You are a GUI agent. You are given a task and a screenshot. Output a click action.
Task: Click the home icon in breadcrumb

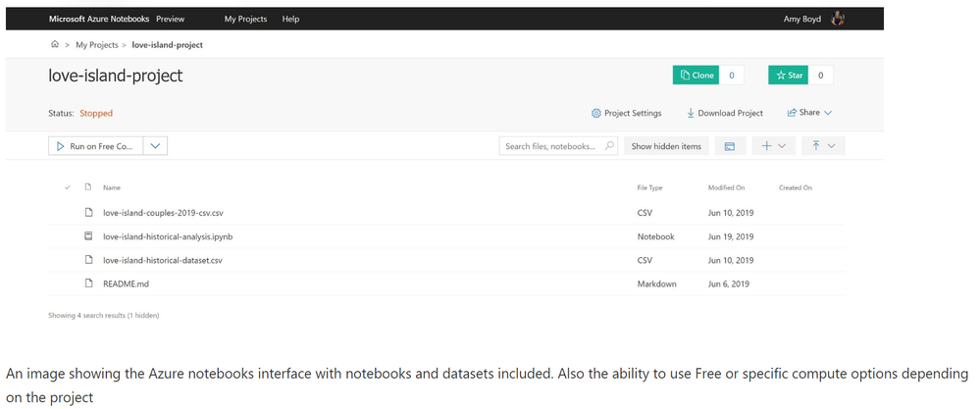coord(55,45)
